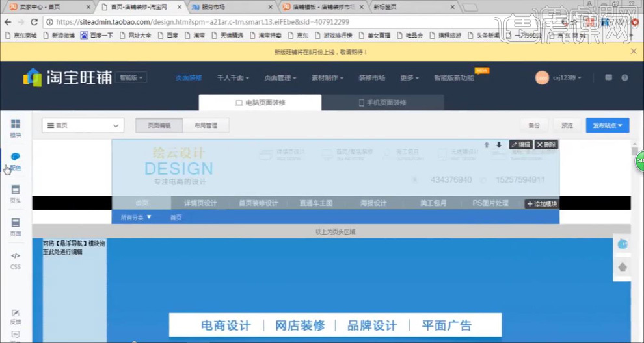Click PS图片处理 in shop navigation
Screen dimensions: 644x343
tap(490, 203)
